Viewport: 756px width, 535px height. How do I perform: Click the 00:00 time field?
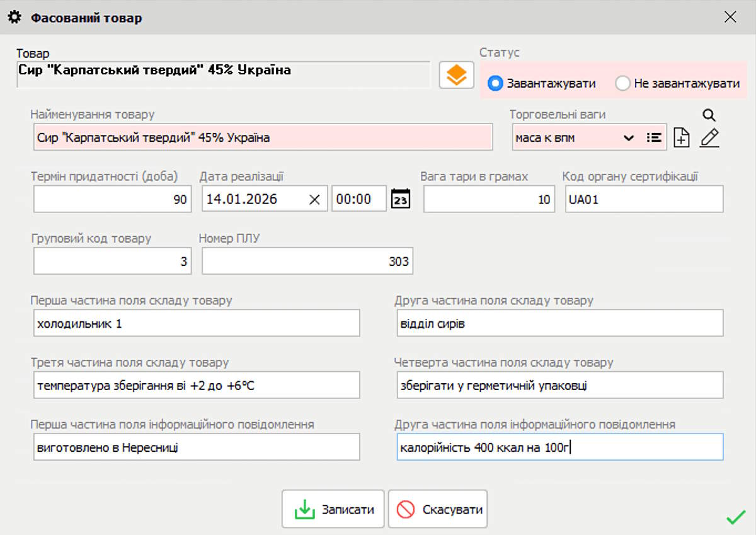tap(358, 198)
